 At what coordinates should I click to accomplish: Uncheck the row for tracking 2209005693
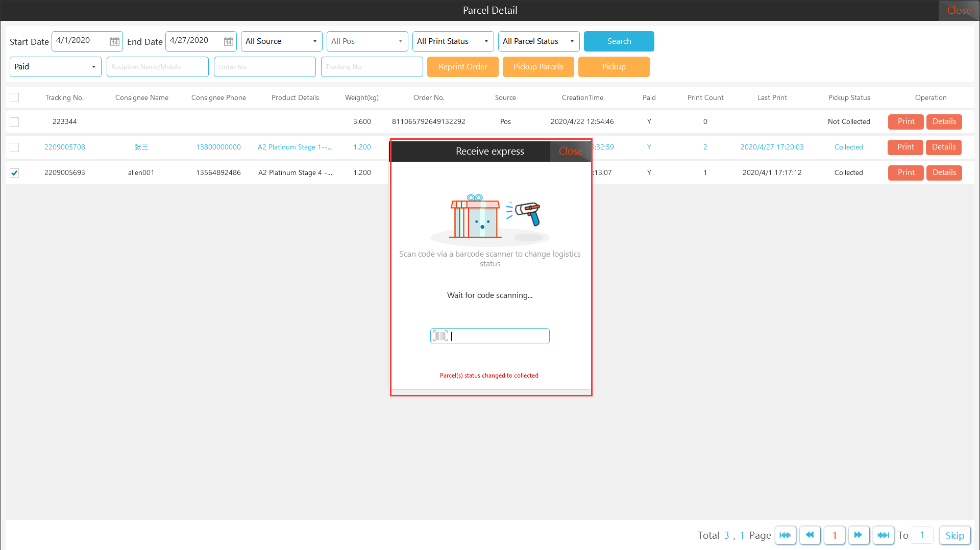tap(14, 173)
